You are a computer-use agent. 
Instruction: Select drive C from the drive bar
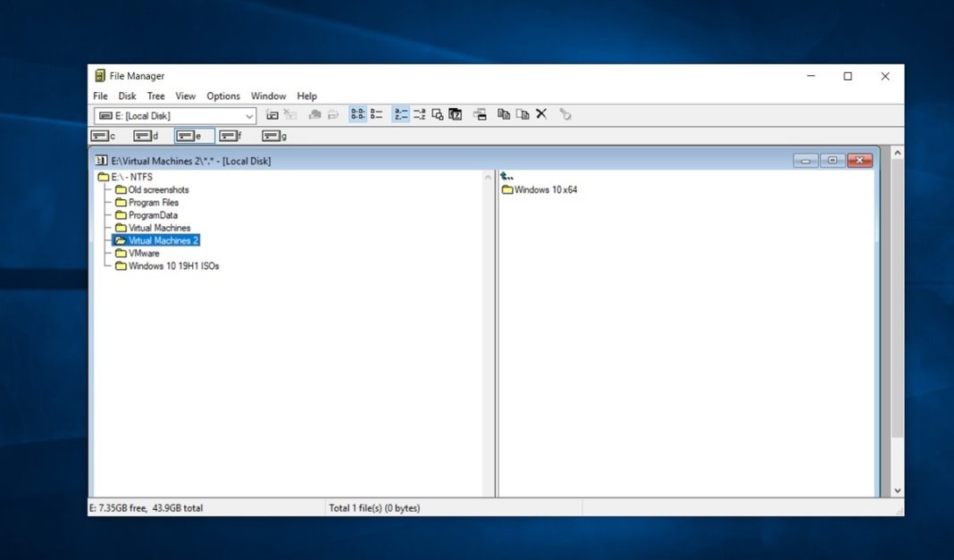click(x=102, y=135)
